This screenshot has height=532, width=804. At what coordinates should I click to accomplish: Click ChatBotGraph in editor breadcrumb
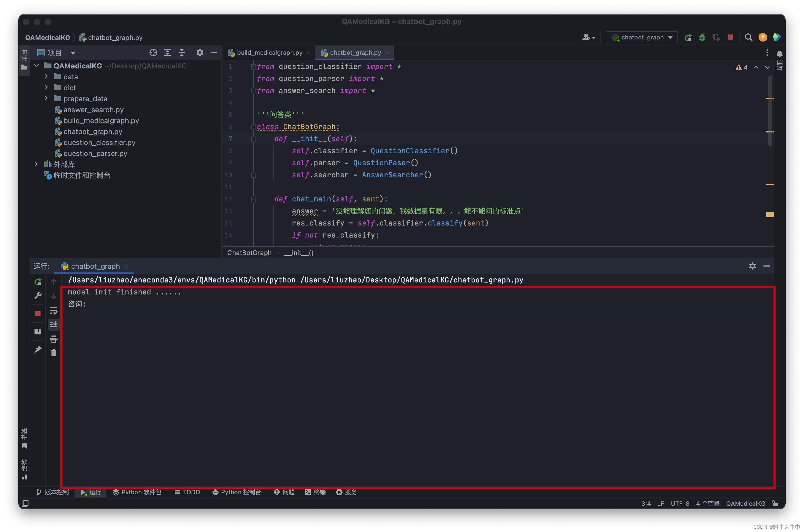(x=249, y=253)
